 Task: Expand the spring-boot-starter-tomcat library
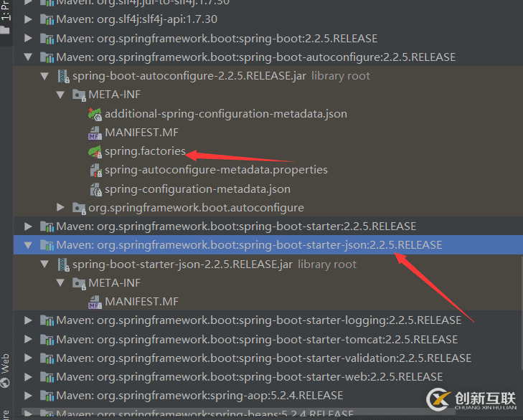[29, 339]
